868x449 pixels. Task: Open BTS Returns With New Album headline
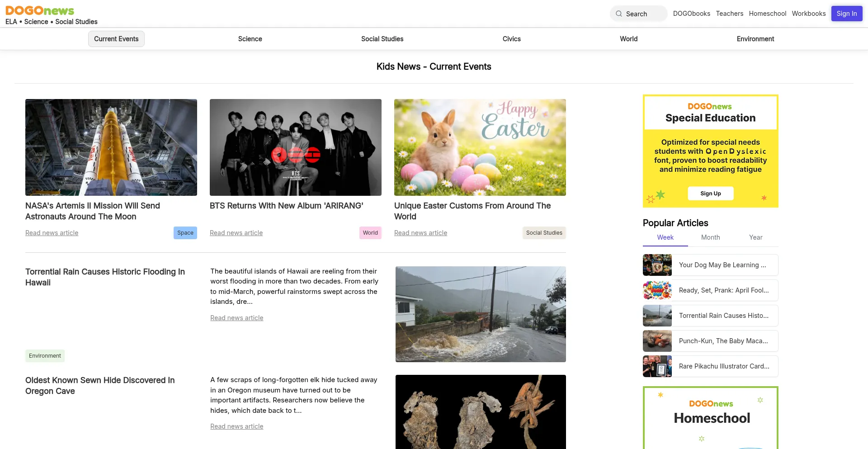click(x=286, y=206)
